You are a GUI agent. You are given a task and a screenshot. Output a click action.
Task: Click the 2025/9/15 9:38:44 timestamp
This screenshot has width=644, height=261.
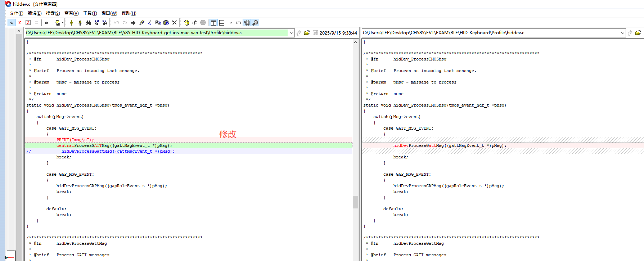338,33
